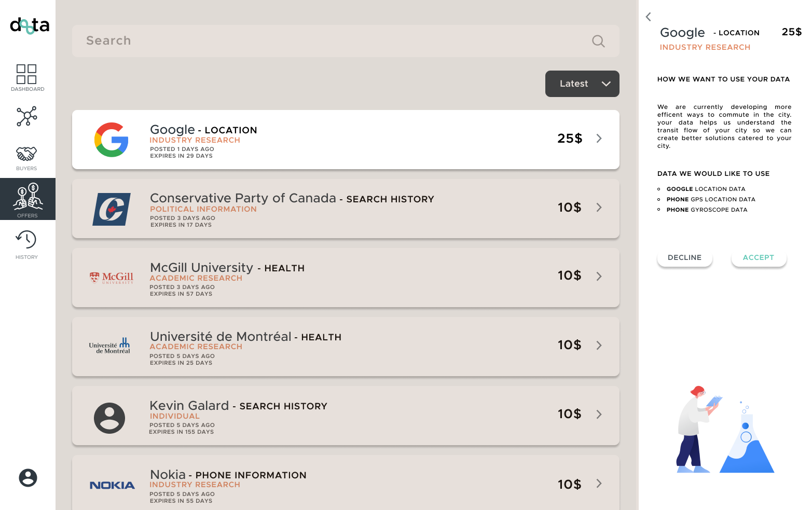This screenshot has height=510, width=812.
Task: Click the data app logo
Action: pos(30,25)
